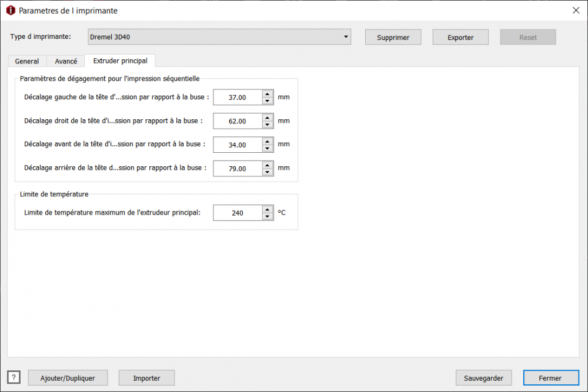Viewport: 588px width, 392px height.
Task: Close dialog with Fermer button
Action: [x=550, y=378]
